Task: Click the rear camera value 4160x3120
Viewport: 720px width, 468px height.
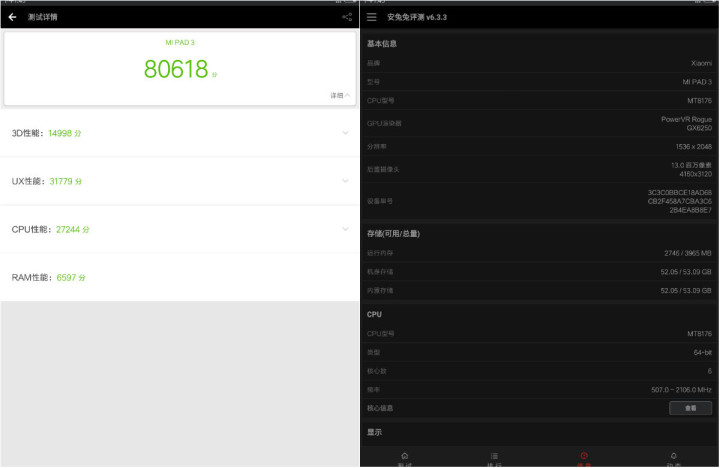Action: pyautogui.click(x=696, y=174)
